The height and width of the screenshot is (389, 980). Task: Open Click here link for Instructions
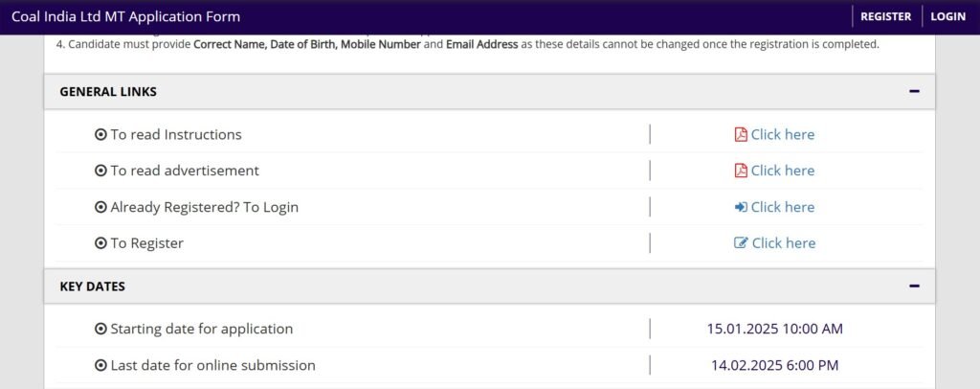782,135
